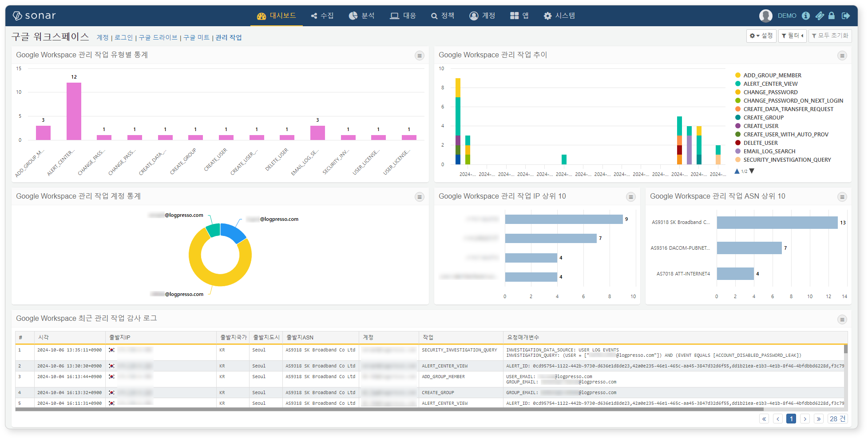This screenshot has width=868, height=439.
Task: Open the 시스템 system menu
Action: (x=559, y=16)
